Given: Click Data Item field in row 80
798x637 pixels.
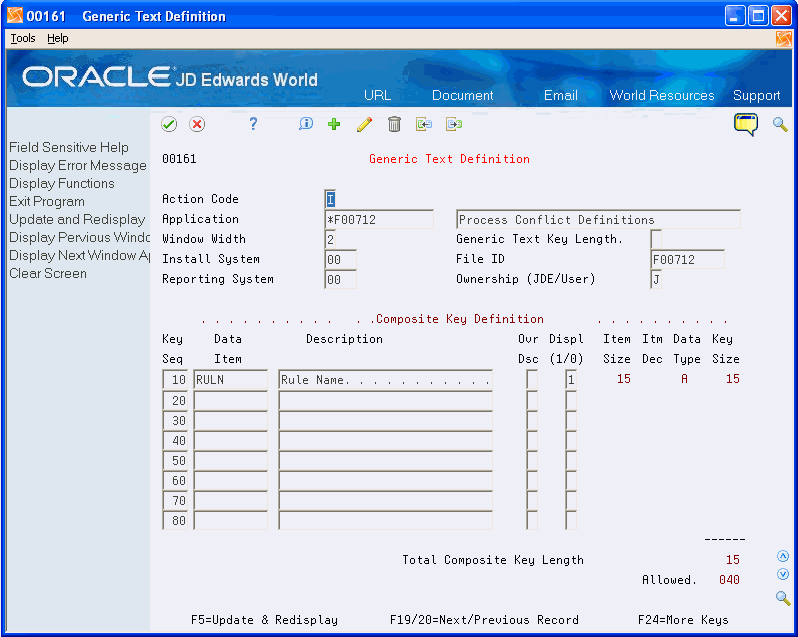Looking at the screenshot, I should [x=231, y=520].
